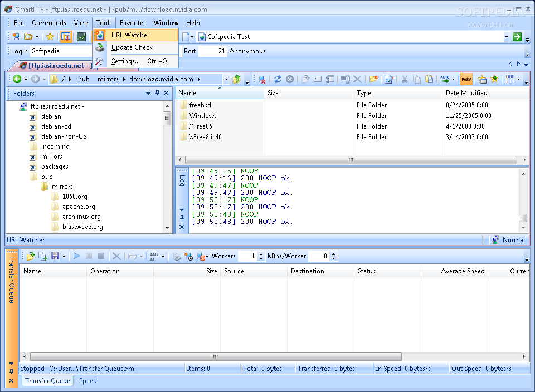Click the mirrors breadcrumb in address path
Screen dimensions: 535x392
click(108, 79)
